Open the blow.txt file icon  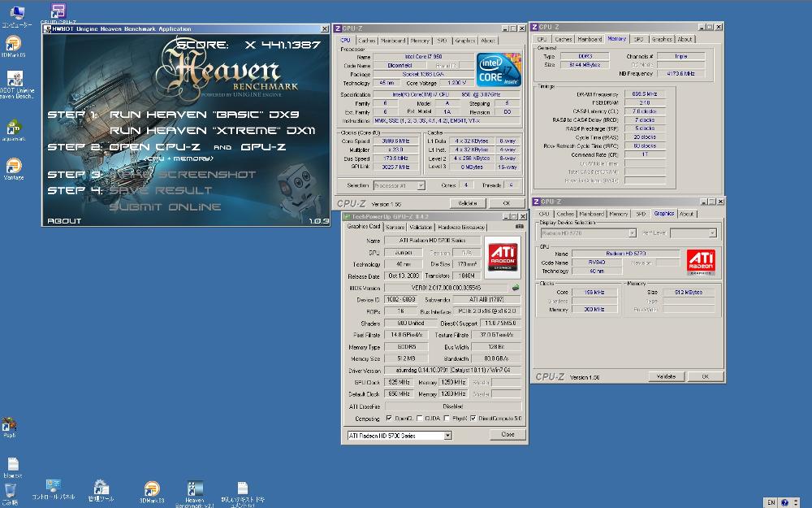[13, 467]
